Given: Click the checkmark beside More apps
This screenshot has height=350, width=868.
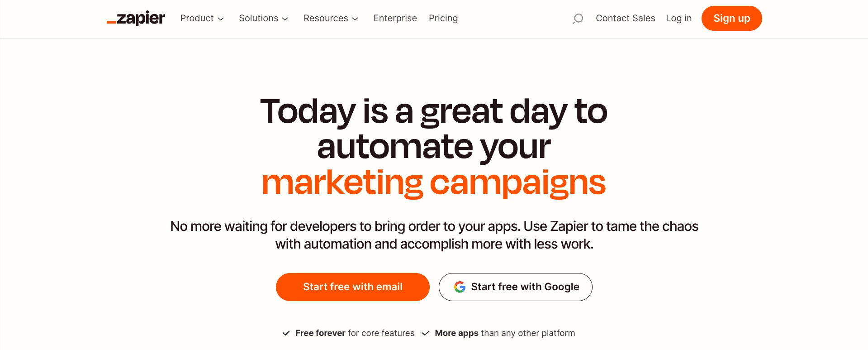Looking at the screenshot, I should click(x=426, y=333).
